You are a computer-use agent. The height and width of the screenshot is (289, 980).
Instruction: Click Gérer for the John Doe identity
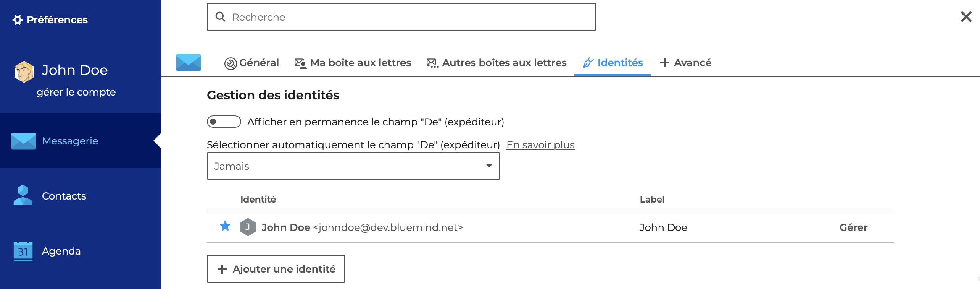click(853, 227)
